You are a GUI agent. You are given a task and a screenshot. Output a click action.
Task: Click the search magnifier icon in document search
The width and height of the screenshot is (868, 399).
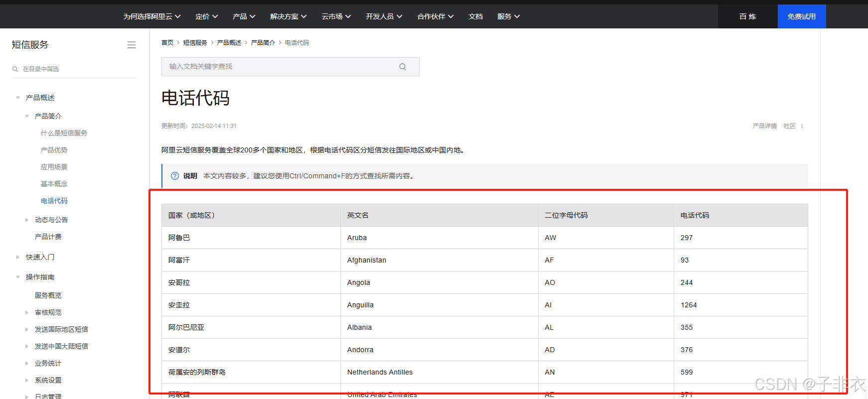coord(403,67)
